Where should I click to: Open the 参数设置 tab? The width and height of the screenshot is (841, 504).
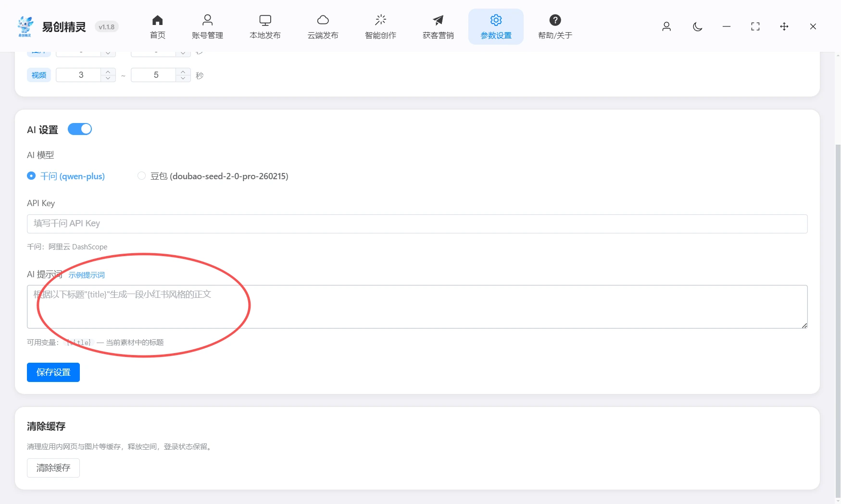point(496,27)
